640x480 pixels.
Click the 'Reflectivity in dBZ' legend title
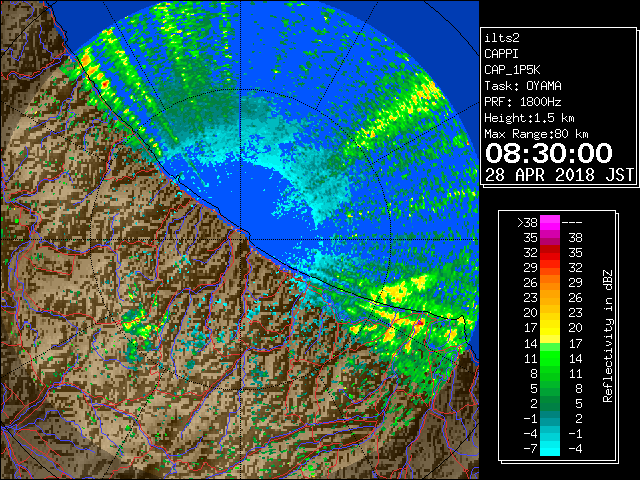click(607, 336)
